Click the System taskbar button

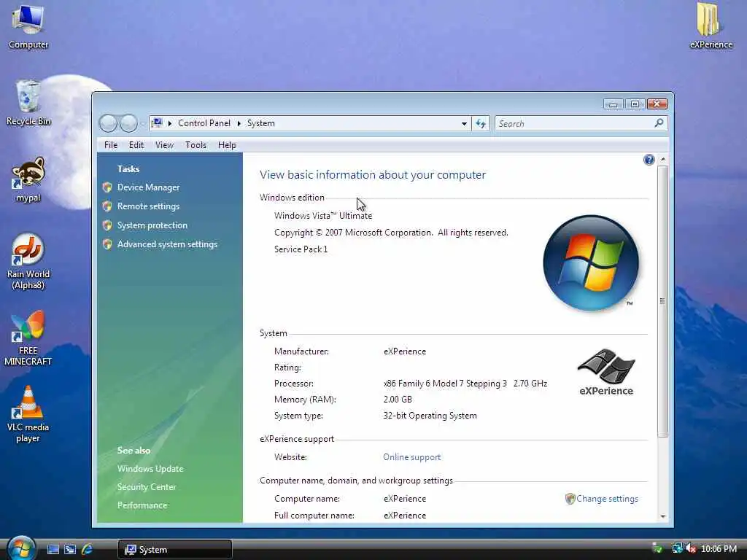[174, 550]
